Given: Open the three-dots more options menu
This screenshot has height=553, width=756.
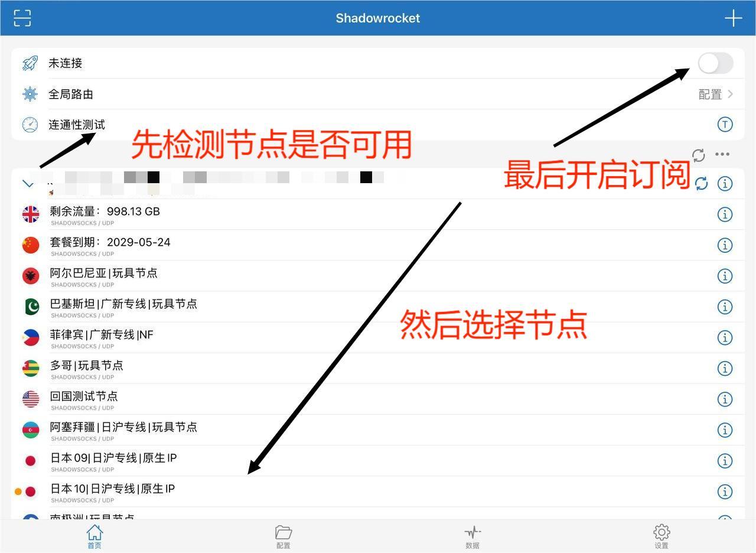Looking at the screenshot, I should click(x=722, y=155).
